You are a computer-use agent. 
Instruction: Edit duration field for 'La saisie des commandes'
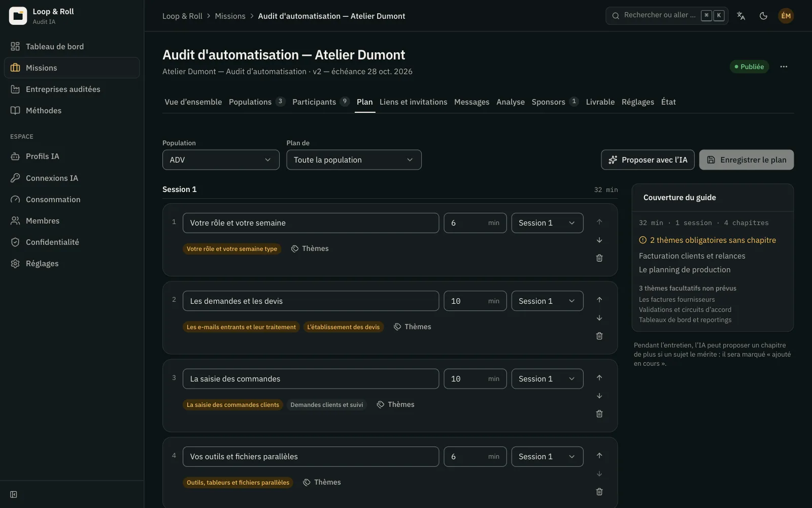click(475, 379)
